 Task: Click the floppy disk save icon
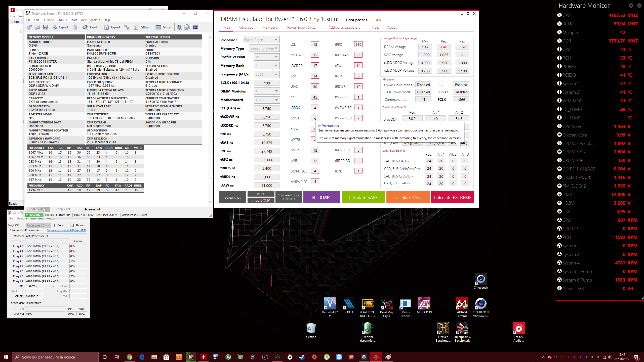coord(45,27)
